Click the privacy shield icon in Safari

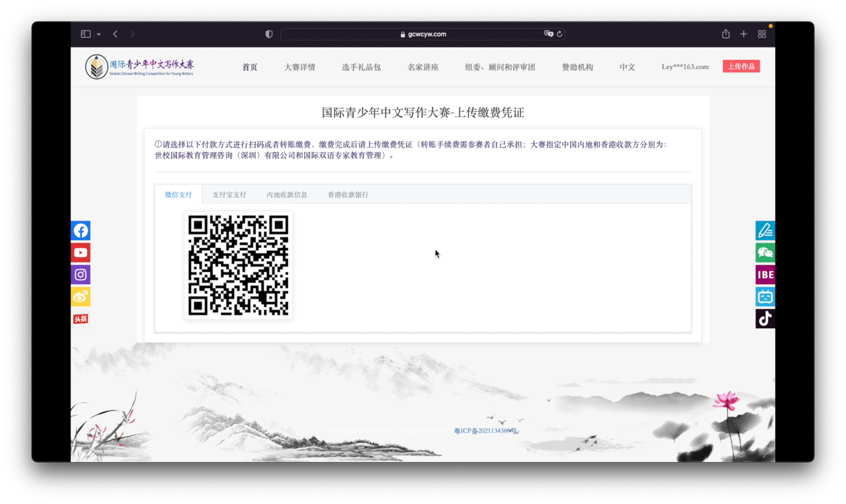[x=269, y=34]
